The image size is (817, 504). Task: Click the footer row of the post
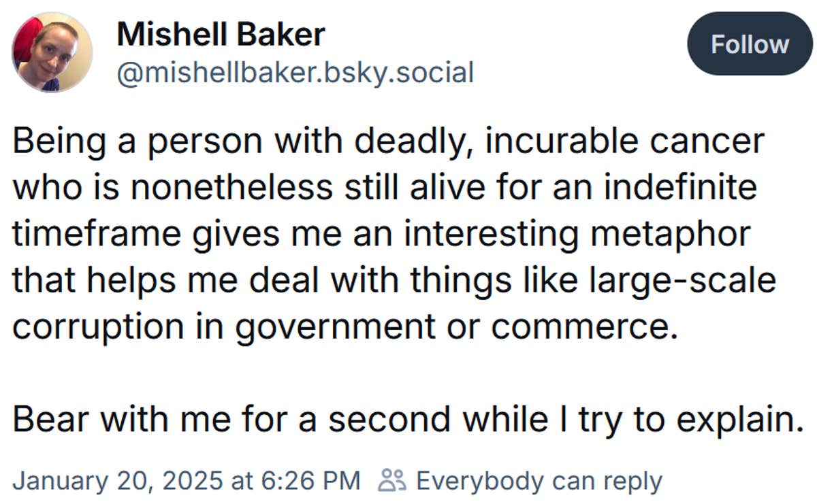(x=340, y=480)
